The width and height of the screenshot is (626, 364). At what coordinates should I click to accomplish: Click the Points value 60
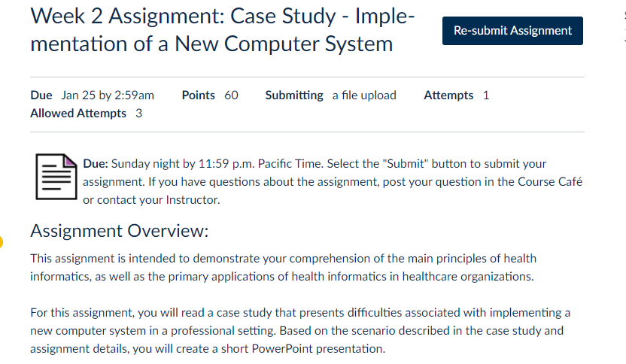click(x=231, y=95)
